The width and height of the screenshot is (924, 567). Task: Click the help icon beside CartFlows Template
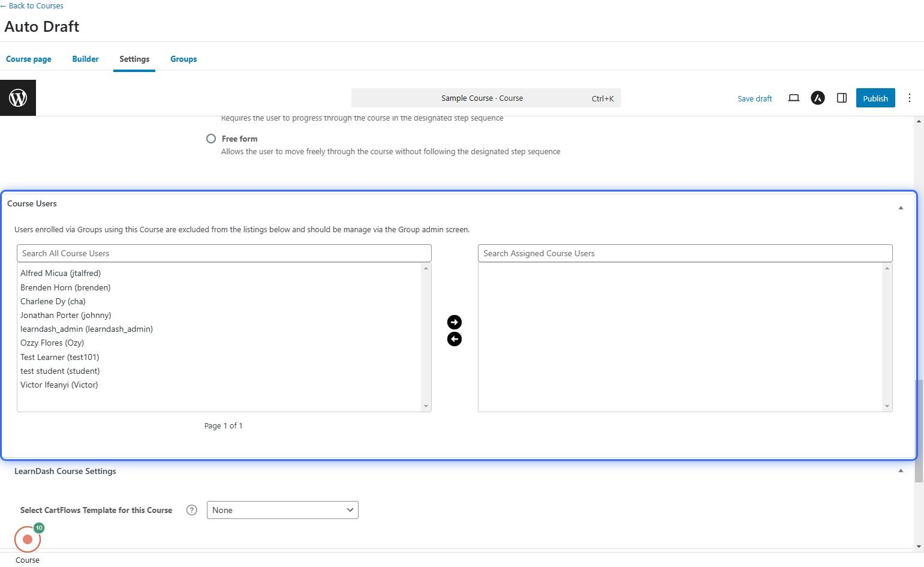pyautogui.click(x=191, y=510)
